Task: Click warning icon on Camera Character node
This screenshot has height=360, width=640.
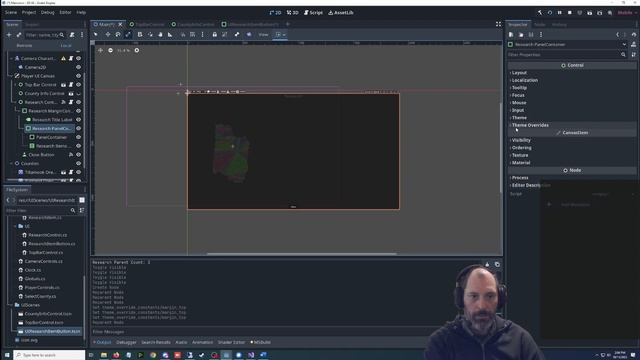Action: [63, 59]
